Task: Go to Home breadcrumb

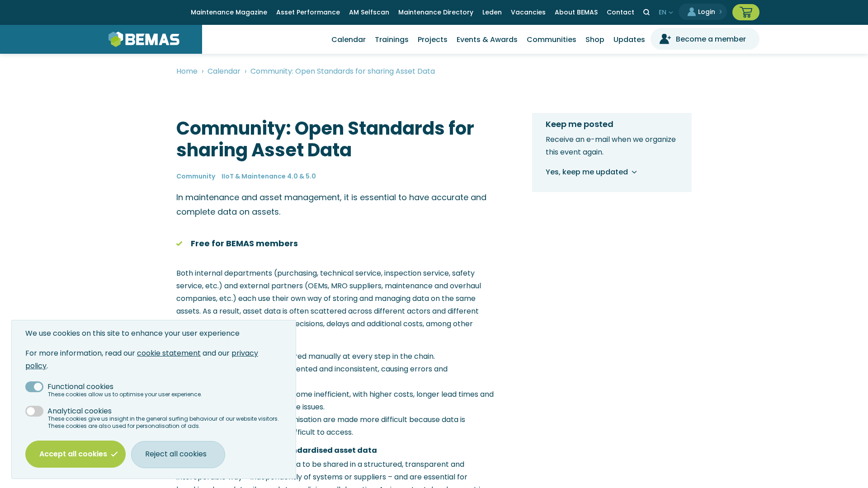Action: click(187, 71)
